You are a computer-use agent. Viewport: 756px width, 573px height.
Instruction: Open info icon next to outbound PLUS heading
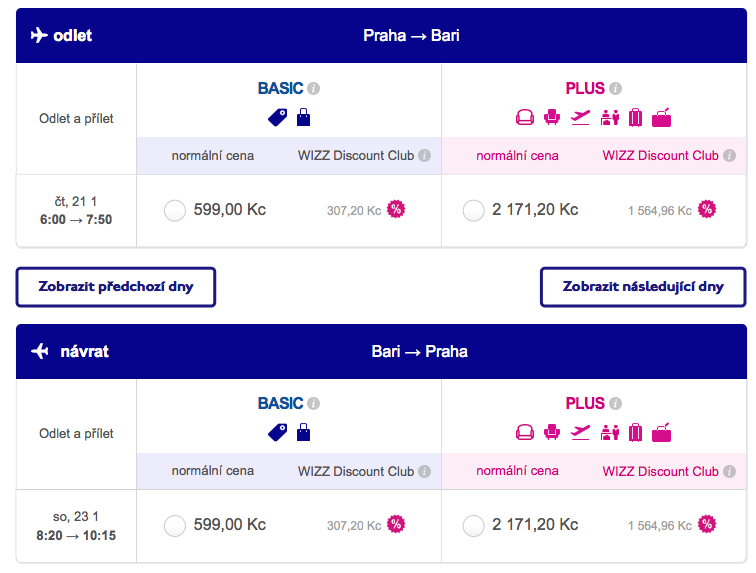point(615,89)
